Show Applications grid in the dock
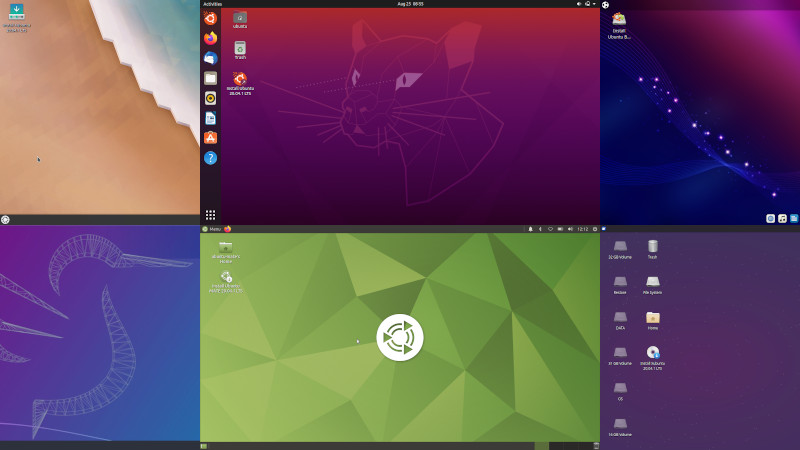800x450 pixels. 210,214
